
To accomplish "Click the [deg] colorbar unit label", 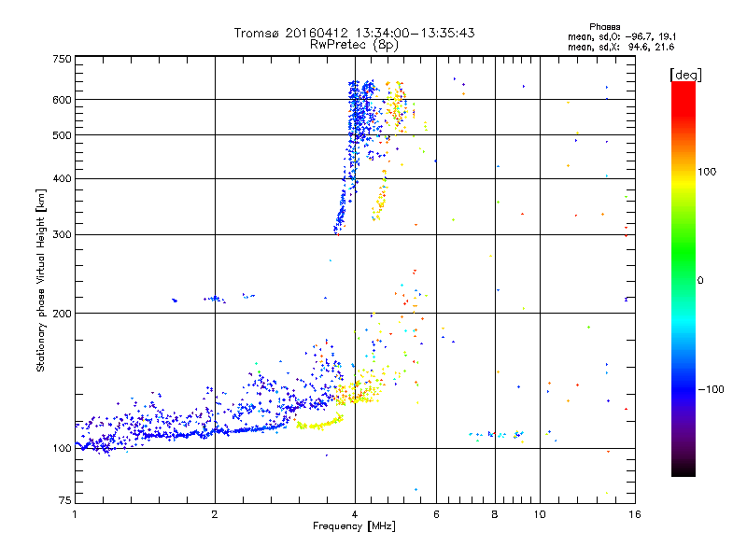I will click(685, 74).
